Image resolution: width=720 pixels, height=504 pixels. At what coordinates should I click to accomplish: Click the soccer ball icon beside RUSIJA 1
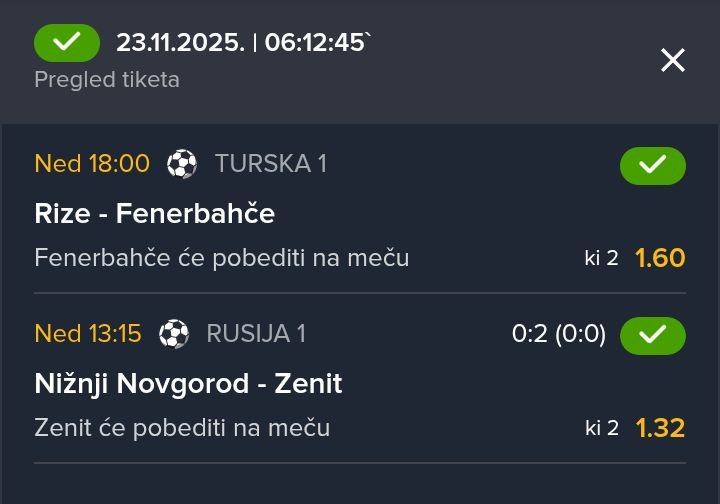[174, 334]
